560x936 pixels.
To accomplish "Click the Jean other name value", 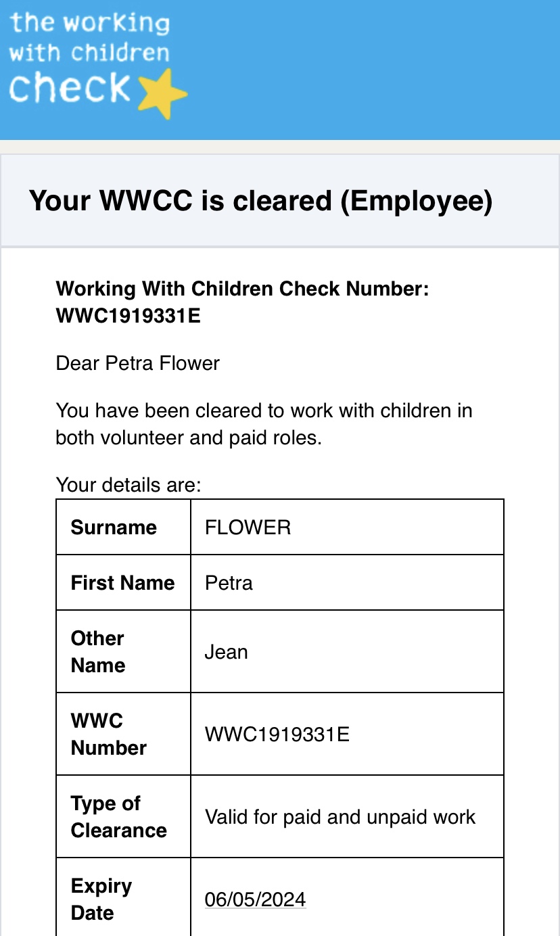I will tap(226, 652).
